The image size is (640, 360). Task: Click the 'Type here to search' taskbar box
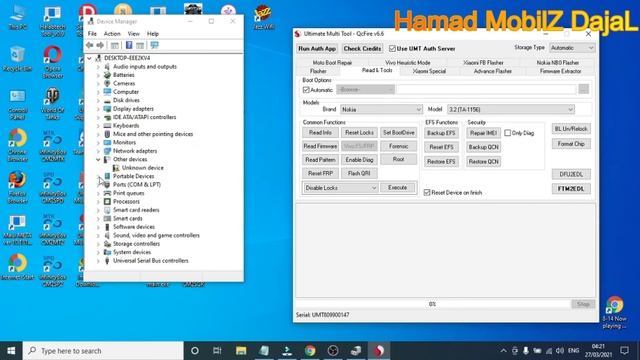click(x=103, y=351)
